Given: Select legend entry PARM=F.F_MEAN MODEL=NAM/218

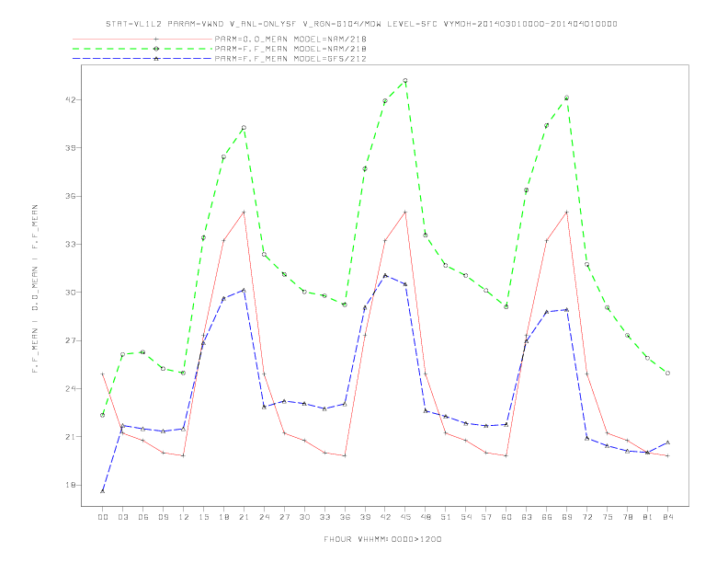Looking at the screenshot, I should click(290, 49).
